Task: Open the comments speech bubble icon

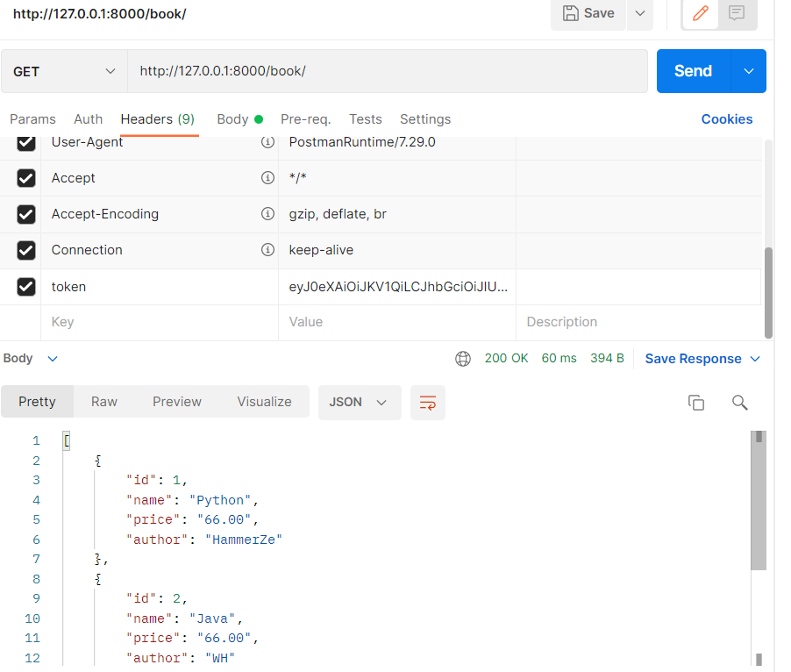Action: pyautogui.click(x=737, y=13)
